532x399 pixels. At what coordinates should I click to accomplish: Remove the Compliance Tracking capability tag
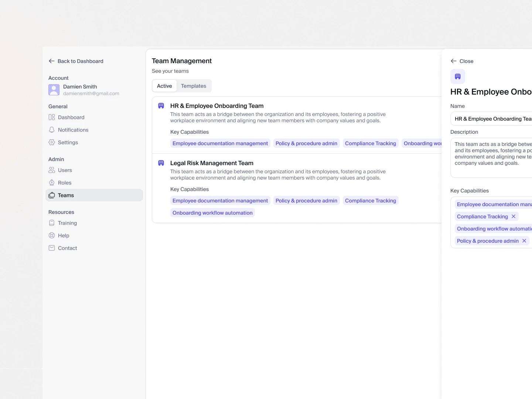(514, 216)
